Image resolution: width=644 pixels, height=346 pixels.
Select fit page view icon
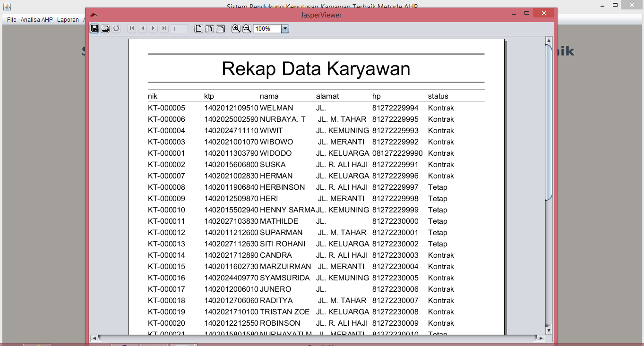(x=209, y=28)
